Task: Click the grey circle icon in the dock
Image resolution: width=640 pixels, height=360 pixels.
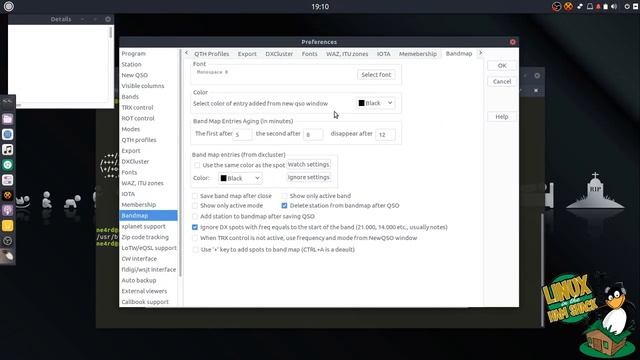Action: 7,241
